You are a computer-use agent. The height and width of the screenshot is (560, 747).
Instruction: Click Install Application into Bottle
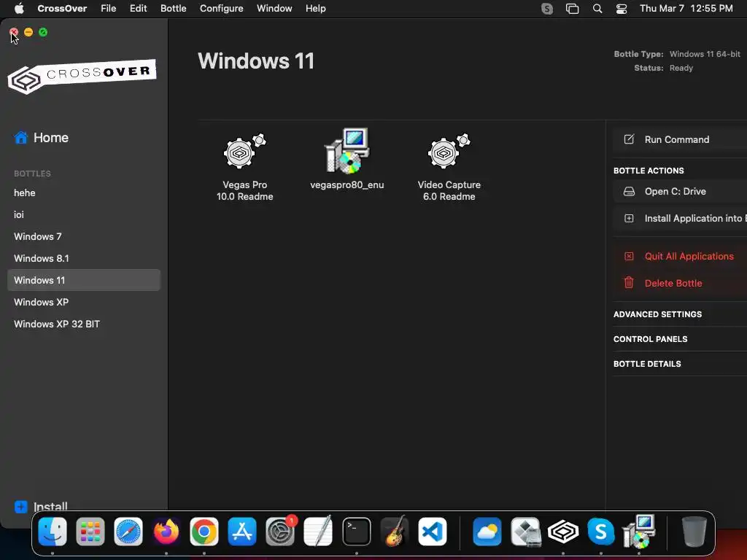pos(680,219)
